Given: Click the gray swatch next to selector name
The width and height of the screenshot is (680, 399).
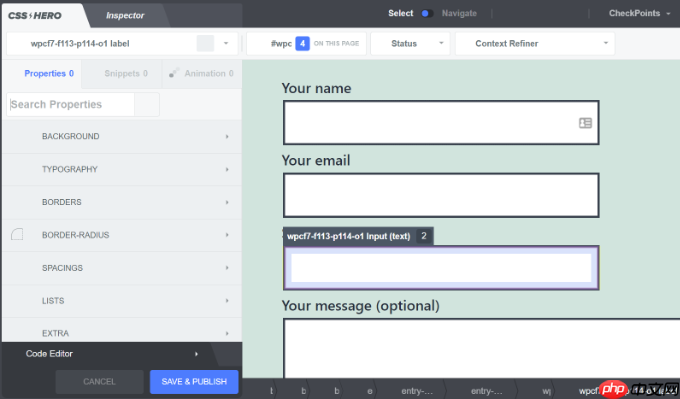Looking at the screenshot, I should (x=205, y=43).
